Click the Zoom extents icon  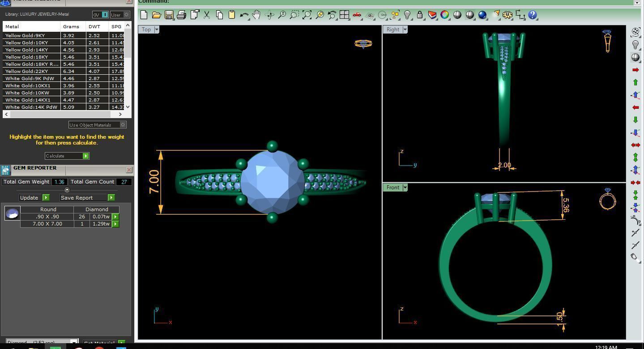tap(307, 15)
